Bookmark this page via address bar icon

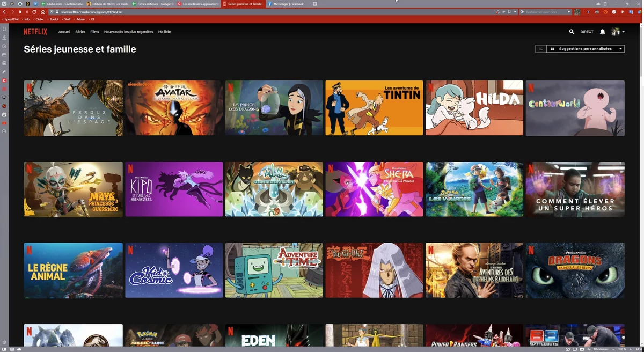pyautogui.click(x=509, y=12)
